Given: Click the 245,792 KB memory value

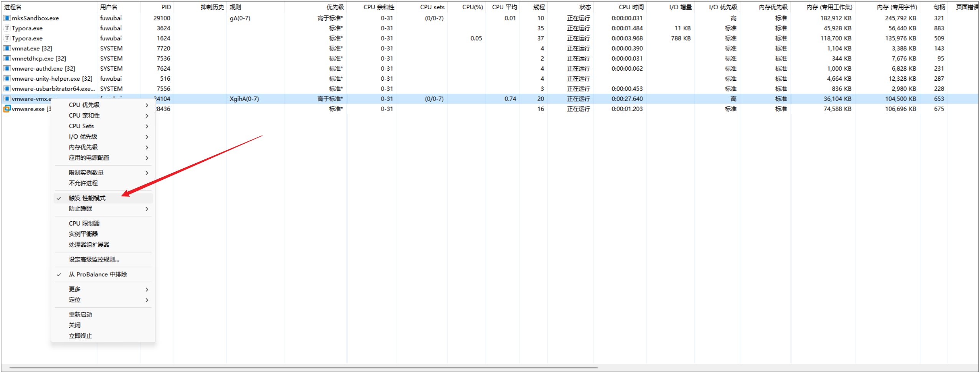Looking at the screenshot, I should tap(900, 18).
